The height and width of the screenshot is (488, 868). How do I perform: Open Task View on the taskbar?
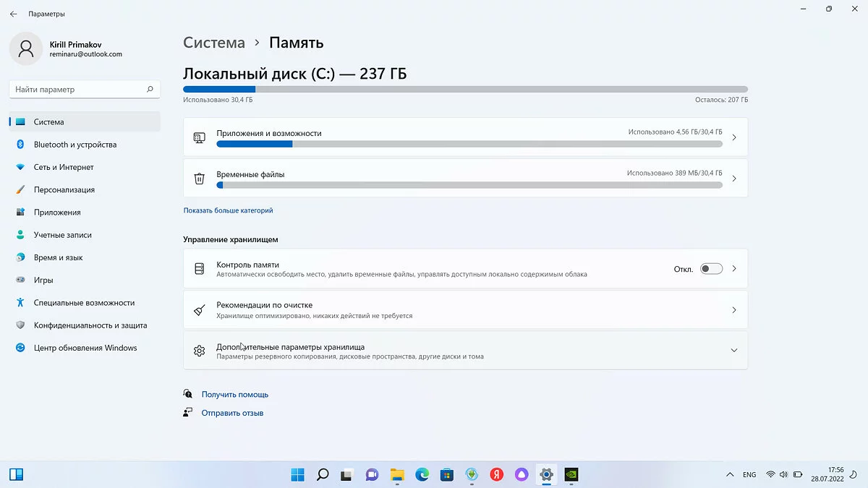pyautogui.click(x=347, y=475)
